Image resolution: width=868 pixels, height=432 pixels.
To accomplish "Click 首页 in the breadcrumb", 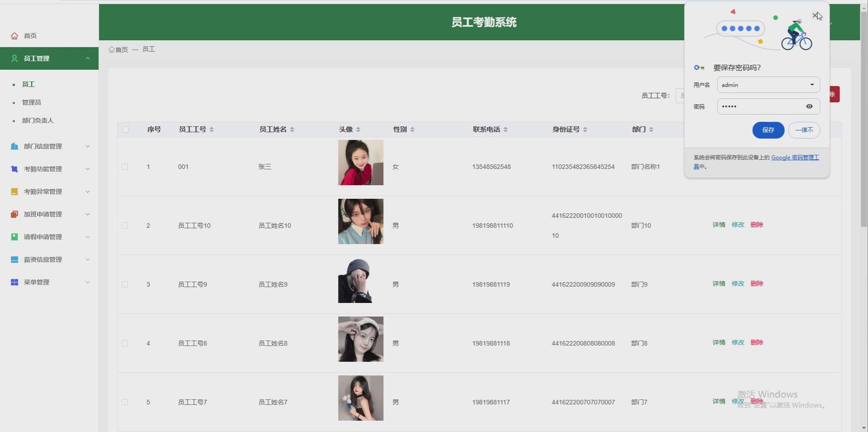I will 122,49.
